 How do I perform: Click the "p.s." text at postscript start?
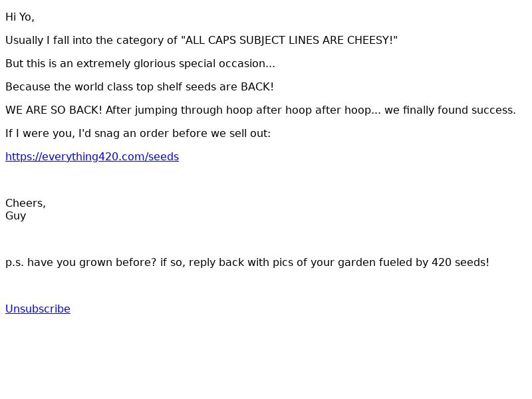[15, 263]
